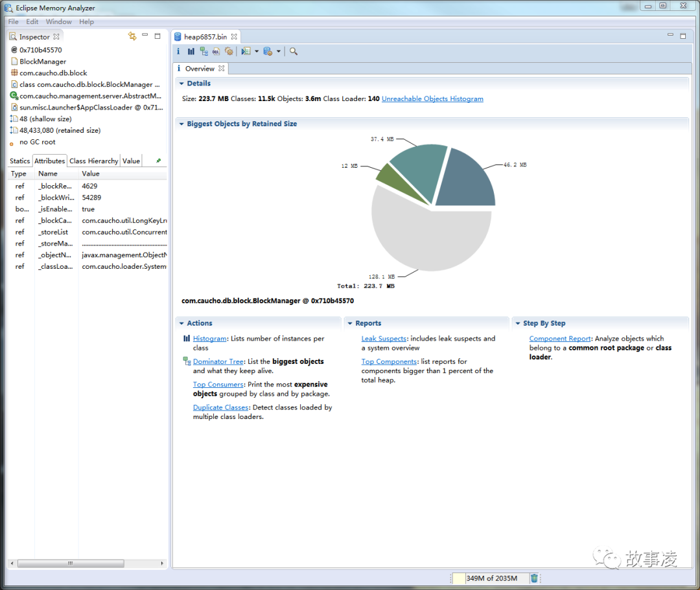Close the Inspector view tab

click(x=56, y=36)
